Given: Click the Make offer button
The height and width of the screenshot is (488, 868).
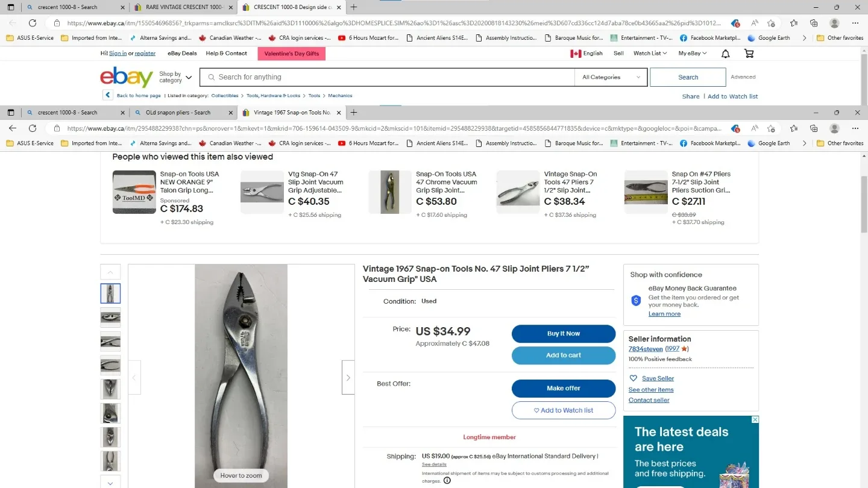Looking at the screenshot, I should [564, 388].
